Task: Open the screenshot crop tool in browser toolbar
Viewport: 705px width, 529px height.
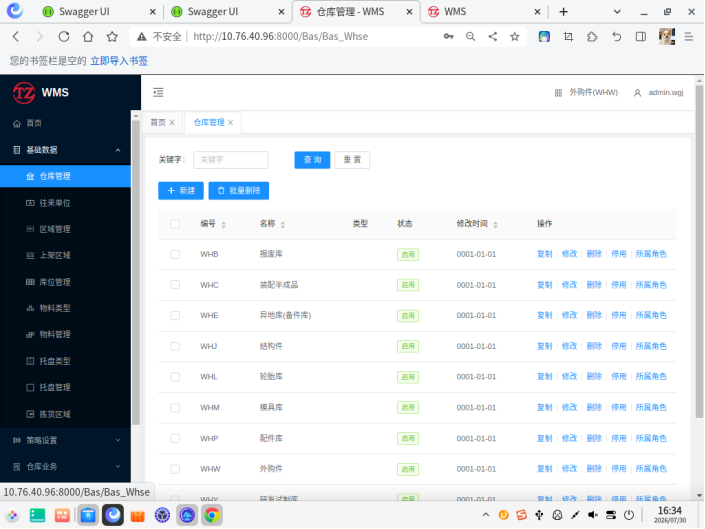Action: pyautogui.click(x=568, y=36)
